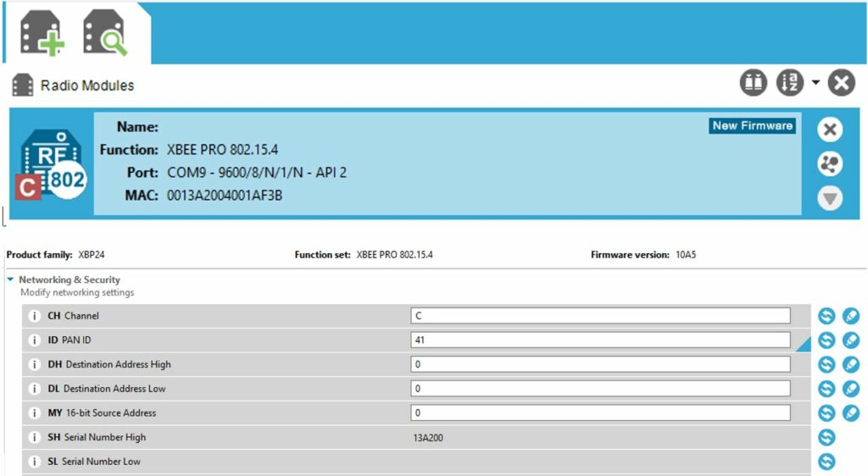Discover remote network nodes for module
868x476 pixels.
coord(830,163)
